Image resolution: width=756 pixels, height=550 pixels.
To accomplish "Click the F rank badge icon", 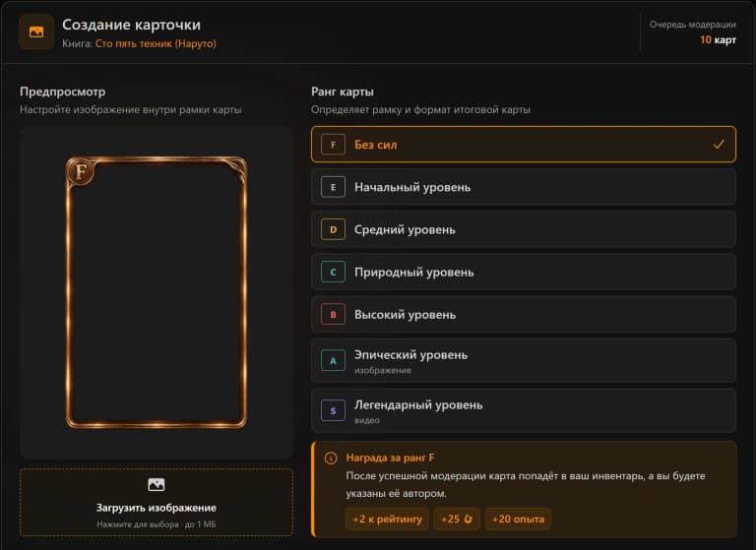I will (x=333, y=145).
